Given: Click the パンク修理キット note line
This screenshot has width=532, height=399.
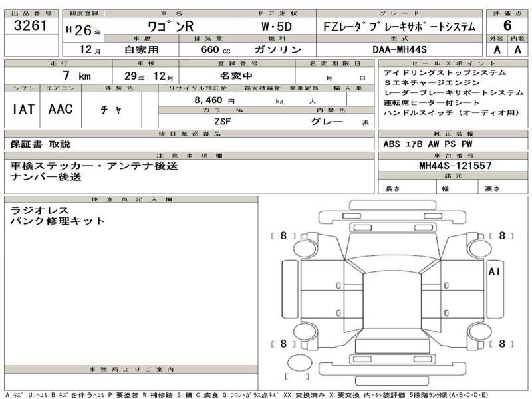Looking at the screenshot, I should 57,221.
